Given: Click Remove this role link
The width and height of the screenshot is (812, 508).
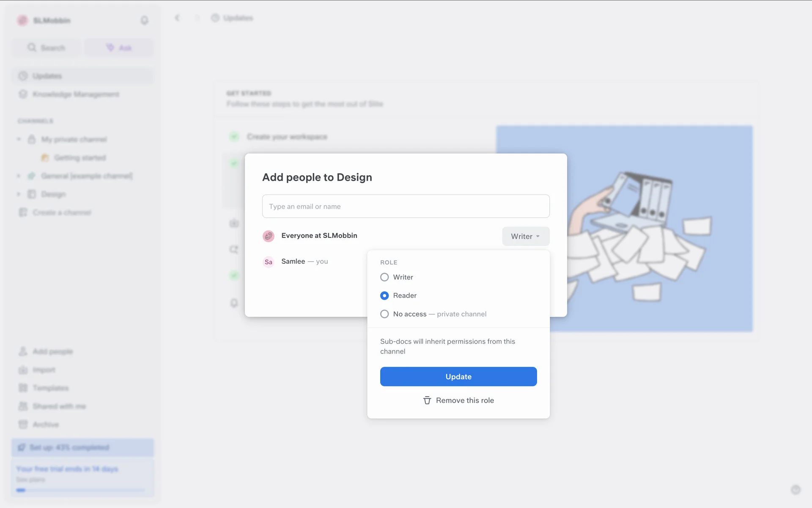Looking at the screenshot, I should tap(464, 400).
